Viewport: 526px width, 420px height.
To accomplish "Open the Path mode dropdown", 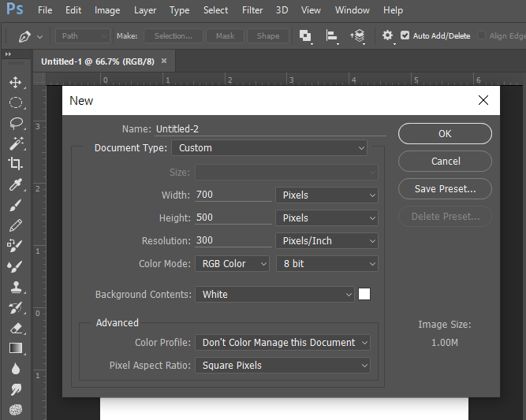I will (83, 36).
